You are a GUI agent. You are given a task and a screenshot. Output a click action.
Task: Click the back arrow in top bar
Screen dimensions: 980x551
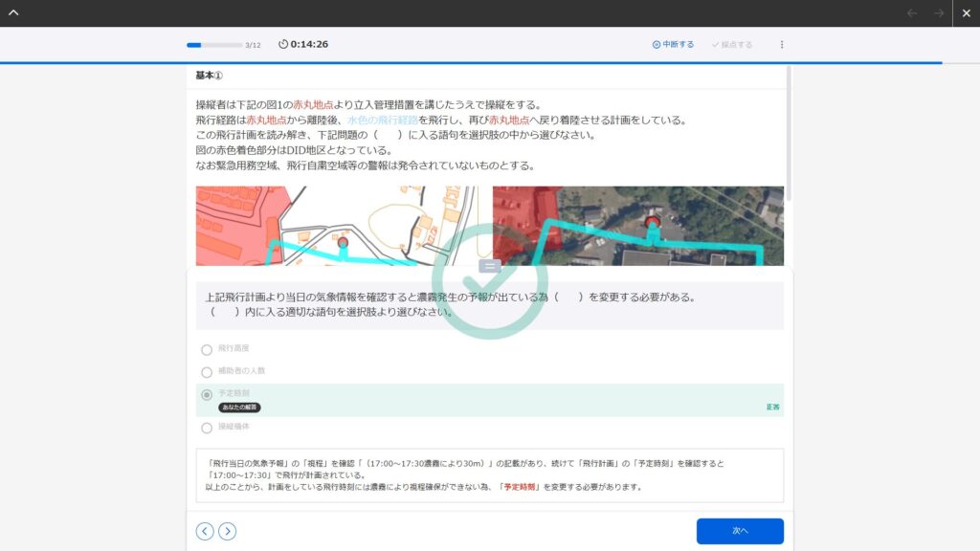(912, 13)
